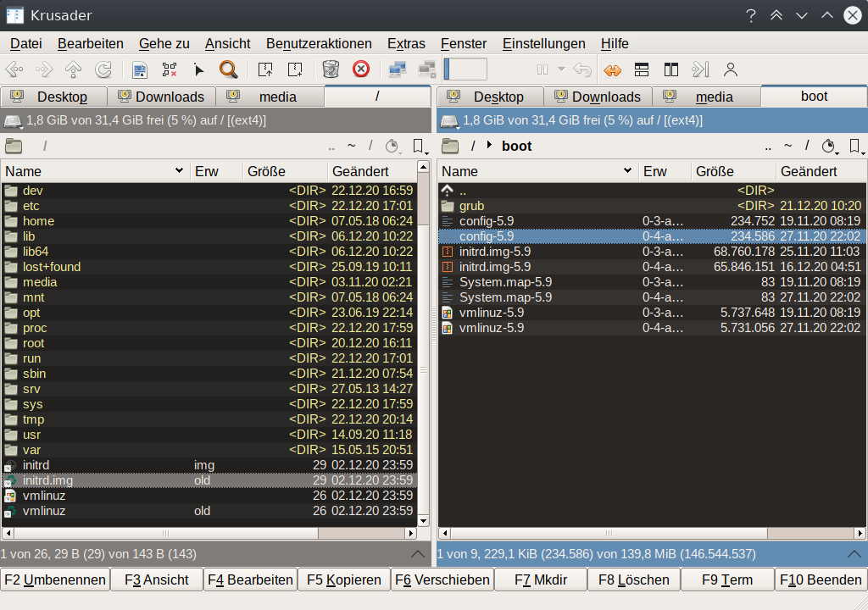Viewport: 868px width, 610px height.
Task: Click the greyed undo arrow icon
Action: (x=582, y=69)
